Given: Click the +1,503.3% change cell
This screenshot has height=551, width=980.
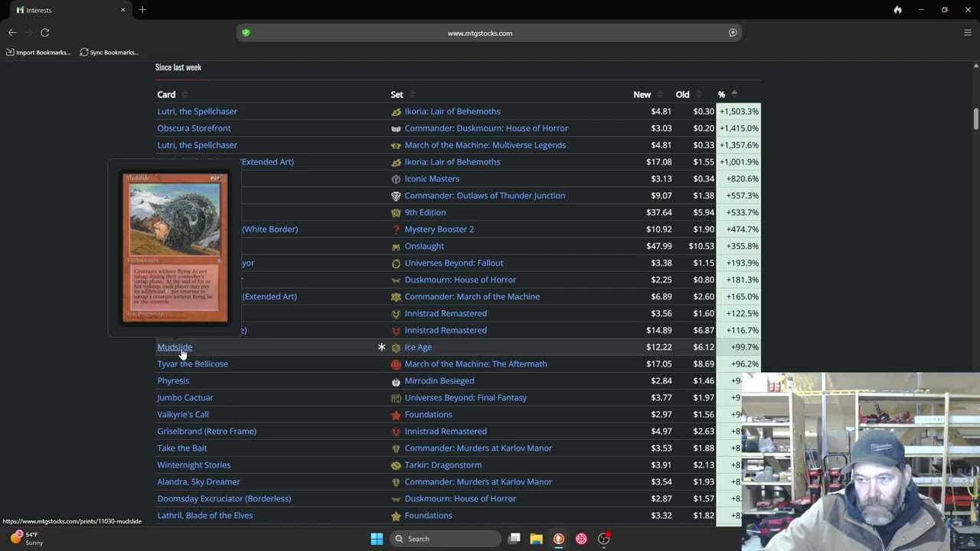Looking at the screenshot, I should point(739,111).
